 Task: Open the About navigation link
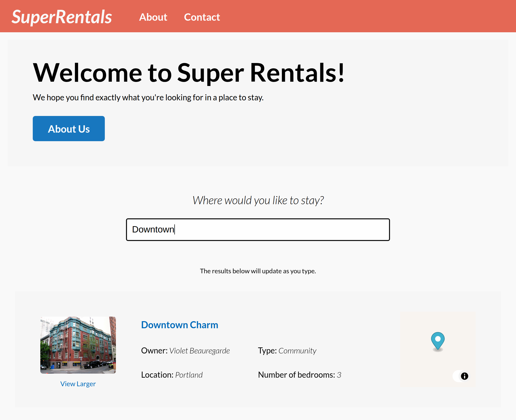pos(153,17)
